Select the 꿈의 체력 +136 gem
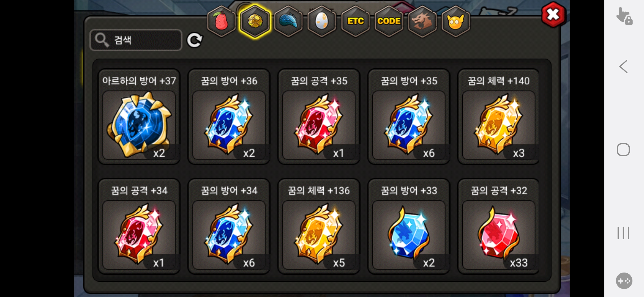This screenshot has width=644, height=297. 319,226
